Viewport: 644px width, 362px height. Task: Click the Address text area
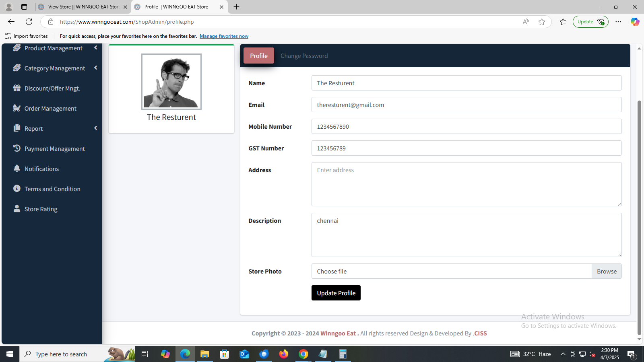[x=466, y=184]
